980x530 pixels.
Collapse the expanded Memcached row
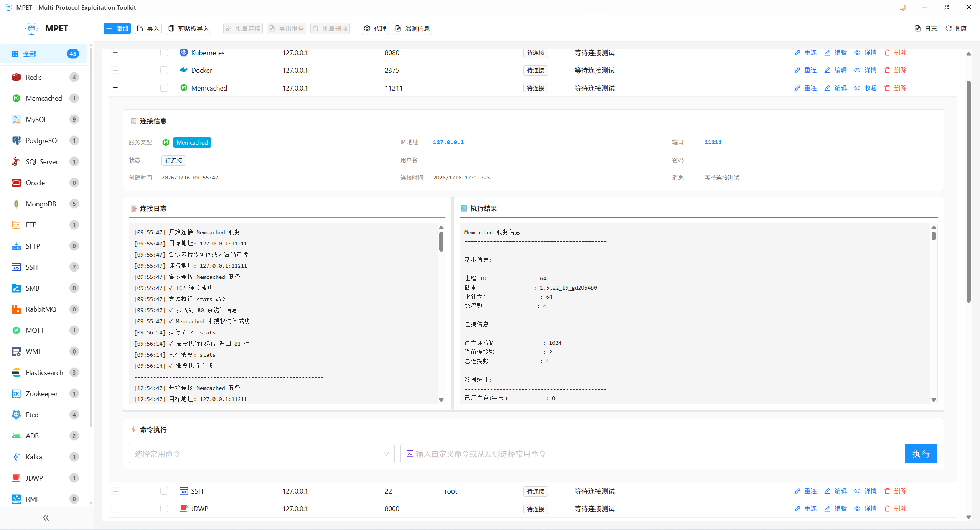click(115, 88)
